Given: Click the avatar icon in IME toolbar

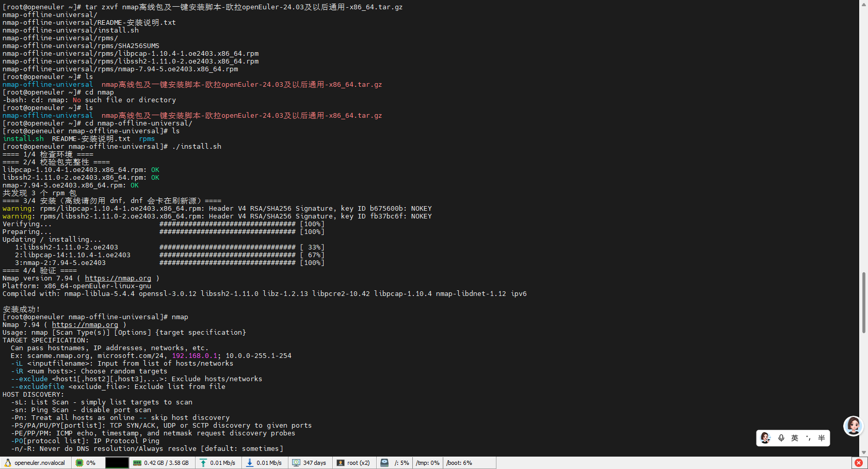Looking at the screenshot, I should 766,438.
